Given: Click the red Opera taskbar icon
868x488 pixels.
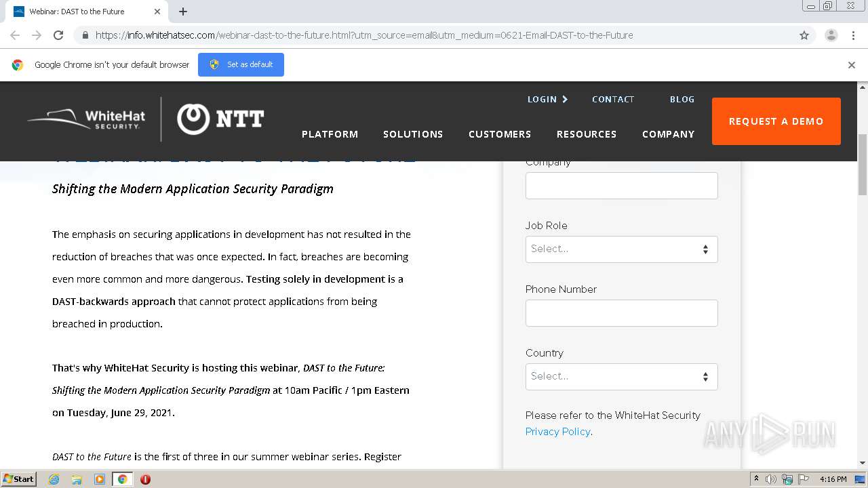Looking at the screenshot, I should coord(145,479).
